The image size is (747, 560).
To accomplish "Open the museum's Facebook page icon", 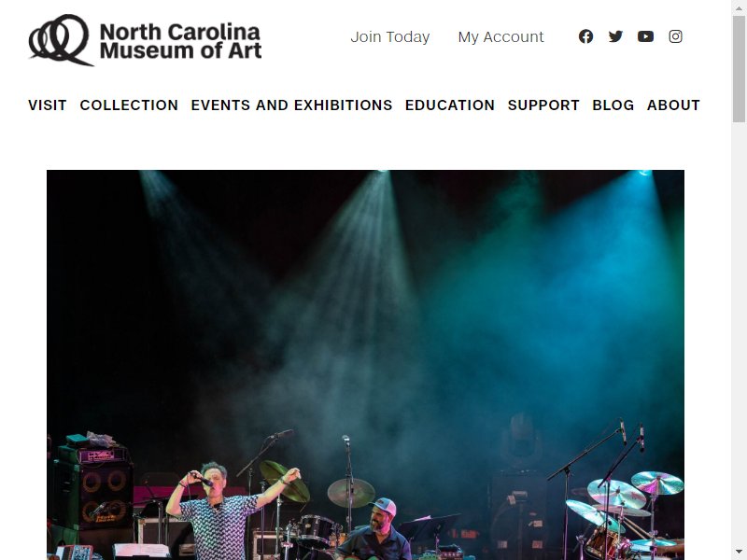I will (x=585, y=36).
